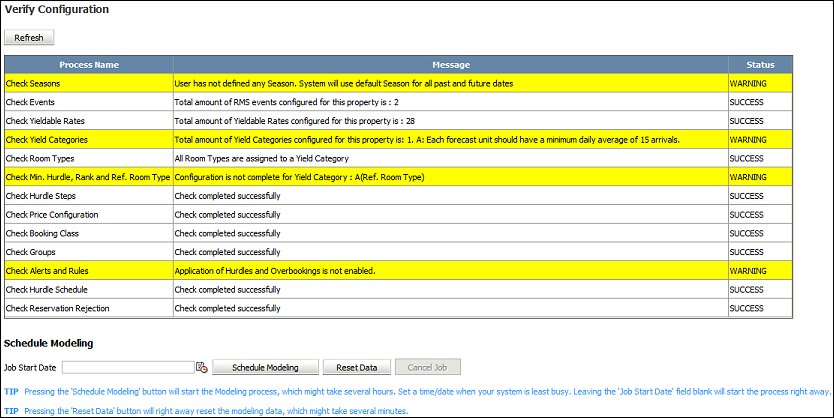Viewport: 834px width, 418px height.
Task: Select the Check Events process name
Action: point(30,102)
